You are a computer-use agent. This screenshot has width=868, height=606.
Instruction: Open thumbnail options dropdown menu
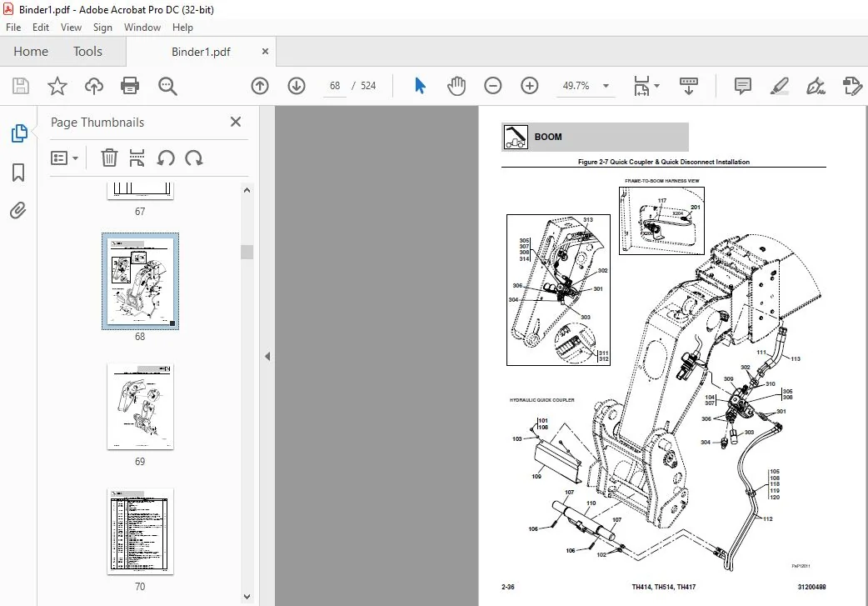[x=64, y=158]
